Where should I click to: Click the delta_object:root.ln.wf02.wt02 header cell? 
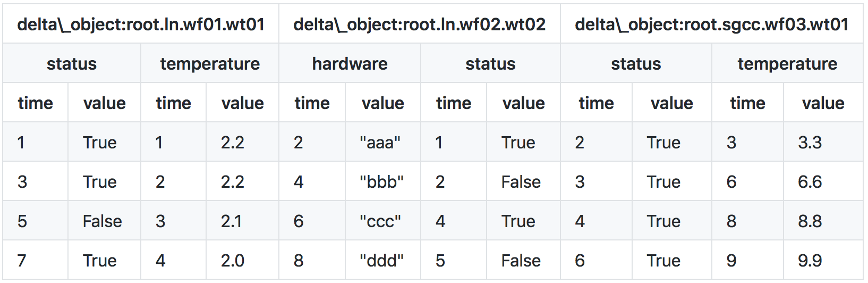tap(419, 24)
